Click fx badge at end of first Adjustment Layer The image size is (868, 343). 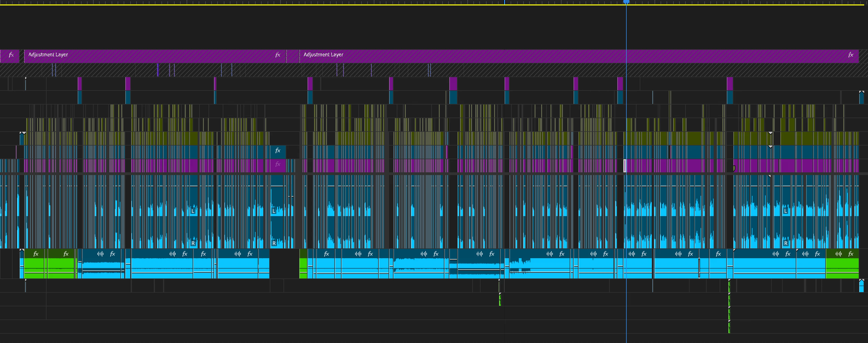[x=278, y=55]
